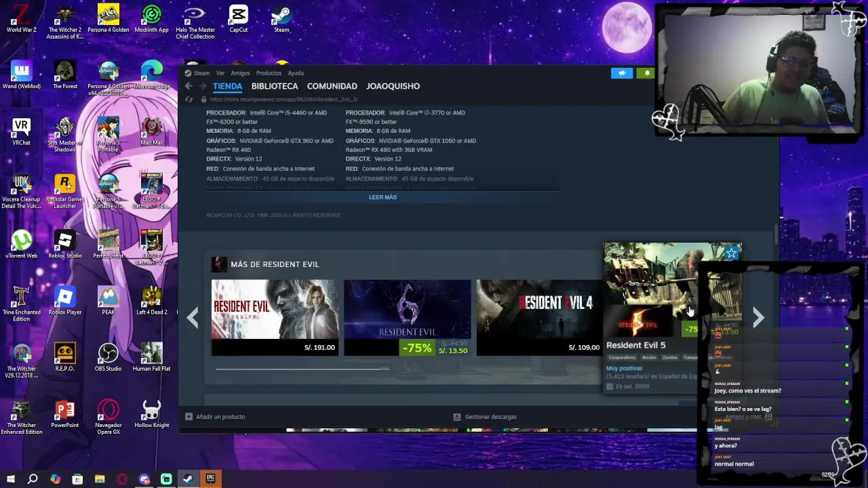Open The Witcher Enhanced Edition icon
This screenshot has height=488, width=868.
(22, 417)
